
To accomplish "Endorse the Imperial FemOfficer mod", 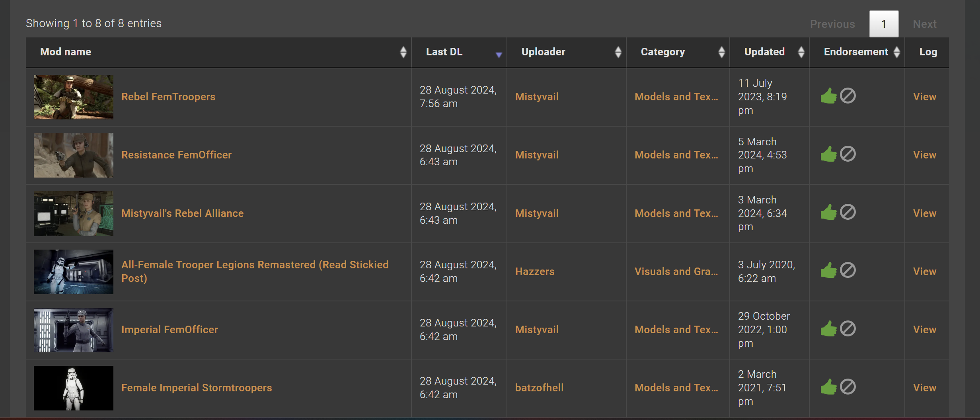I will click(x=828, y=329).
